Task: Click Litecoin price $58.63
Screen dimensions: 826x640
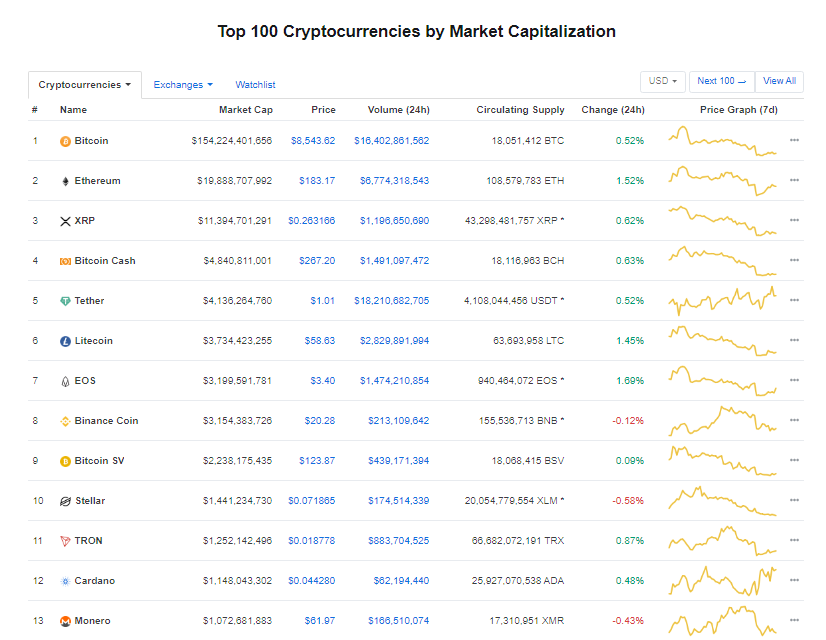Action: click(x=320, y=341)
